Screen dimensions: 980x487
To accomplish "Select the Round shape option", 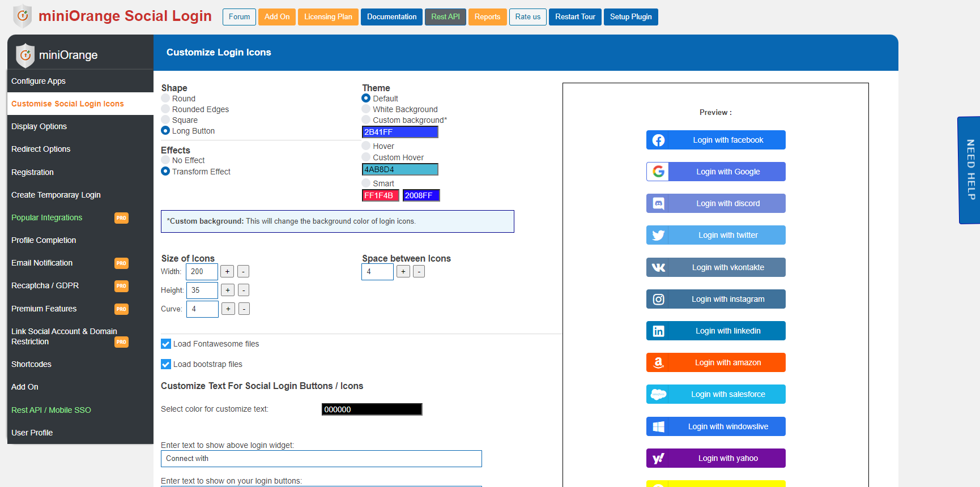I will [x=165, y=99].
